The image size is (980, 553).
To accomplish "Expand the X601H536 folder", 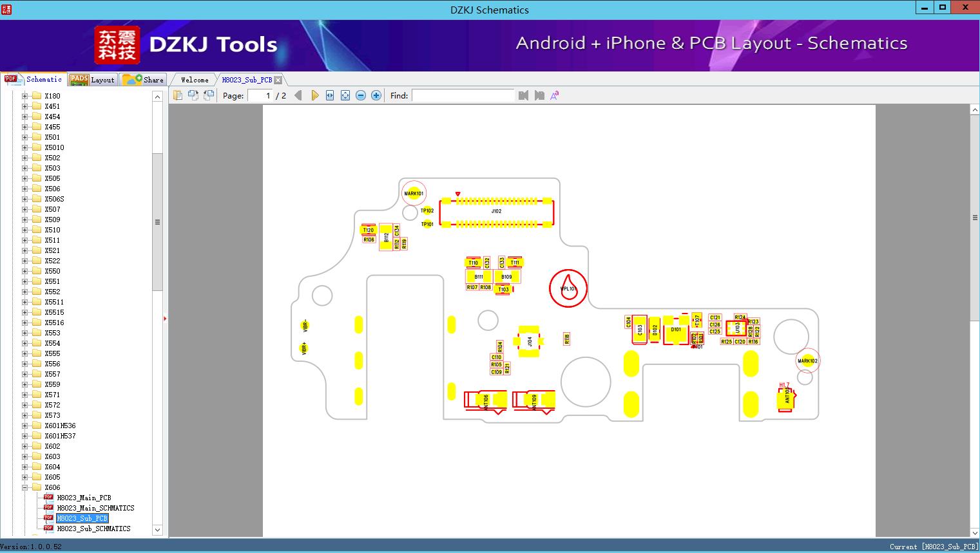I will point(24,426).
